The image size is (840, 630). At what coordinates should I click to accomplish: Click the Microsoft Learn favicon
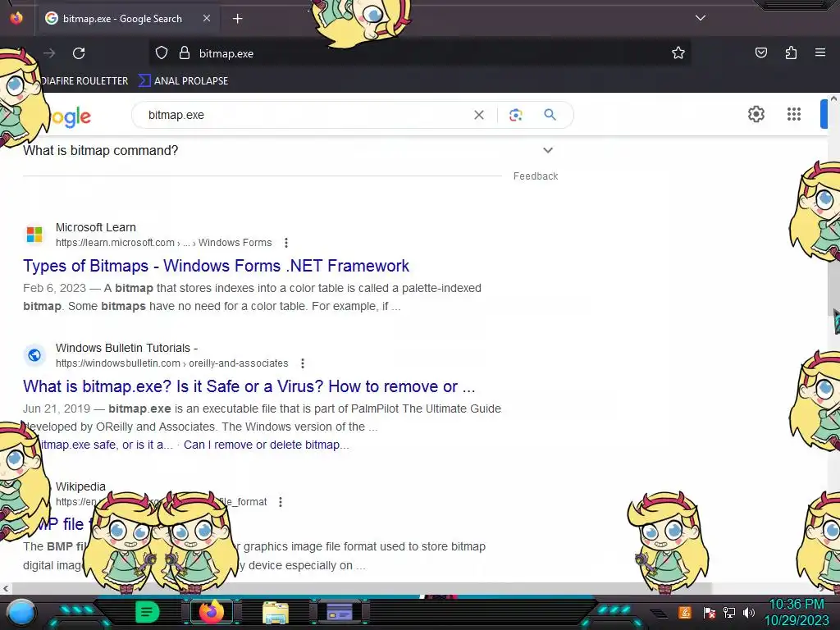pos(34,234)
